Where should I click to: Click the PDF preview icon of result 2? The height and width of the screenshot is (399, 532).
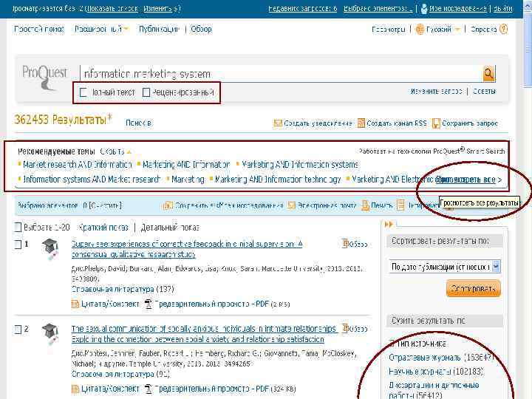pyautogui.click(x=148, y=389)
